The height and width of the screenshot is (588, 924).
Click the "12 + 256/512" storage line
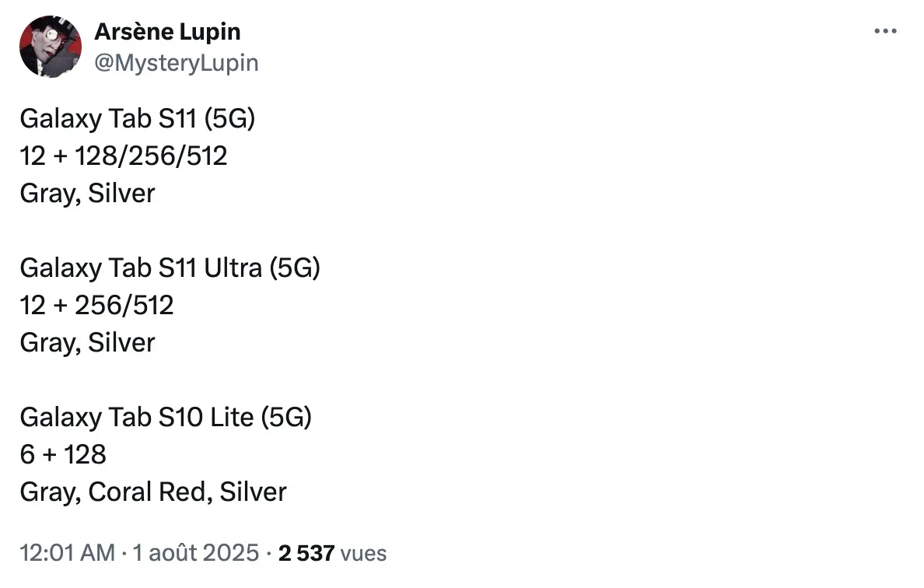coord(96,305)
